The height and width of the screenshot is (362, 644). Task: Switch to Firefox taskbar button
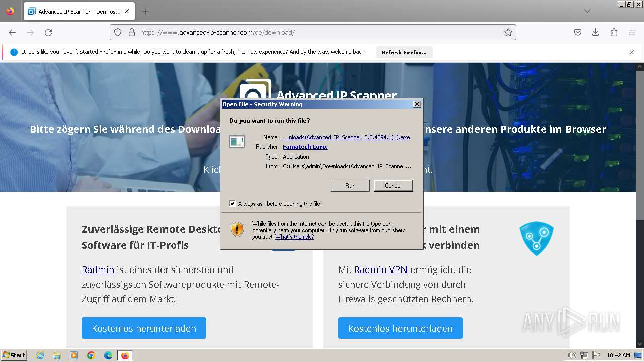coord(125,355)
